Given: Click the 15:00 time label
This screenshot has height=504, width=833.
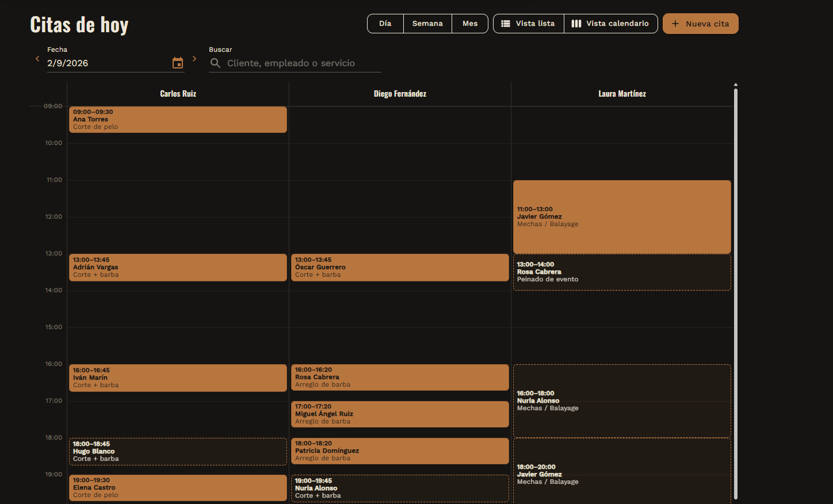Looking at the screenshot, I should (x=54, y=327).
